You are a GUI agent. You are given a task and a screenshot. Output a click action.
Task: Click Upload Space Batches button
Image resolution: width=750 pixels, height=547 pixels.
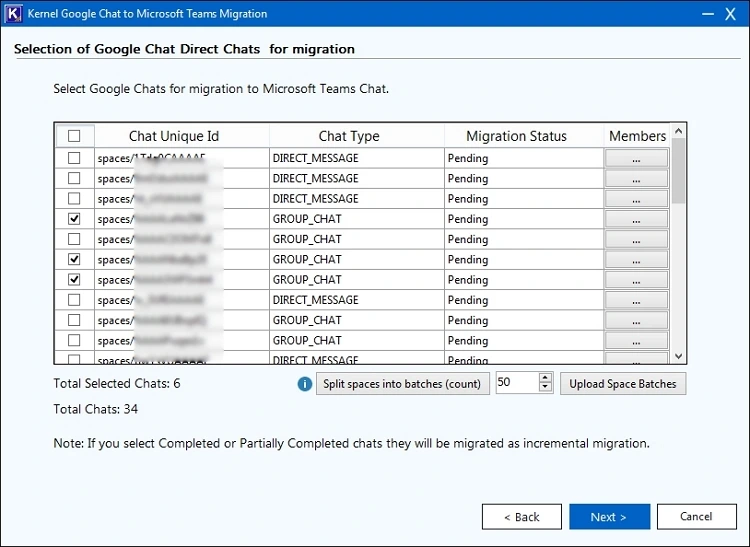pyautogui.click(x=623, y=383)
